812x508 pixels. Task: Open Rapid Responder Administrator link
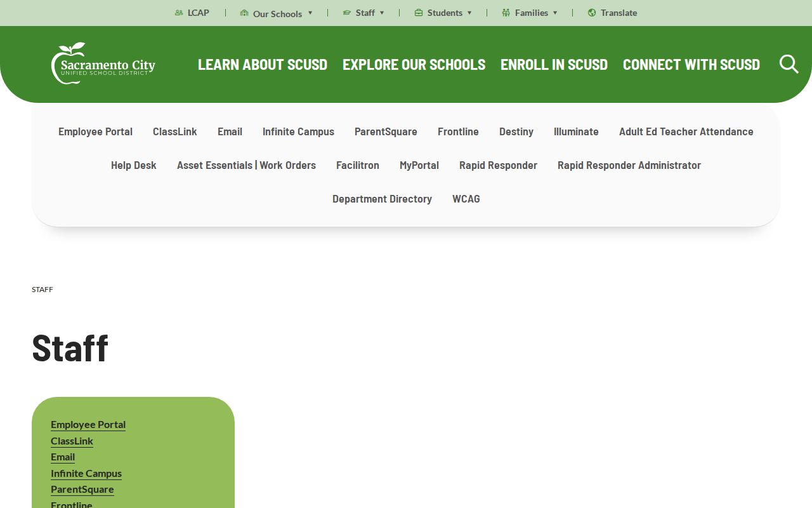coord(629,165)
